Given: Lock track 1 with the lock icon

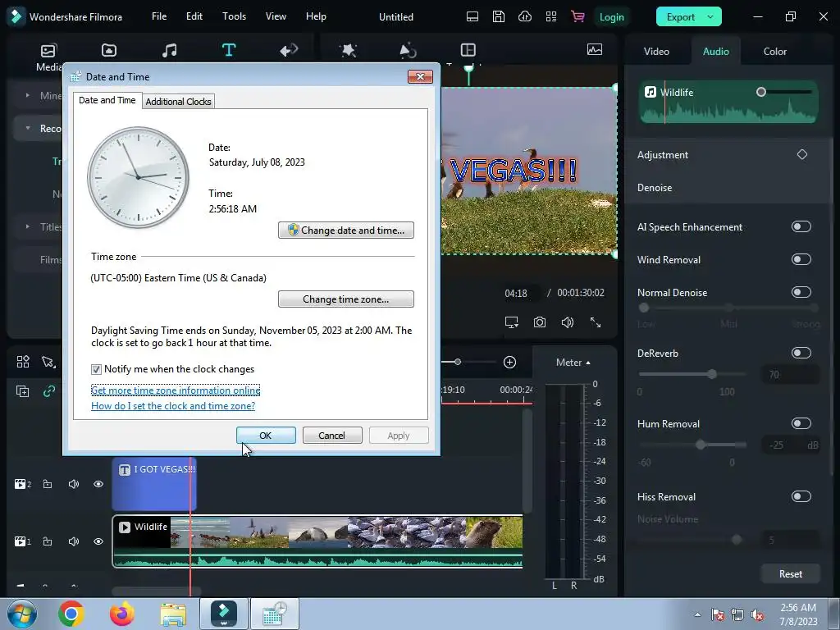Looking at the screenshot, I should (x=48, y=541).
